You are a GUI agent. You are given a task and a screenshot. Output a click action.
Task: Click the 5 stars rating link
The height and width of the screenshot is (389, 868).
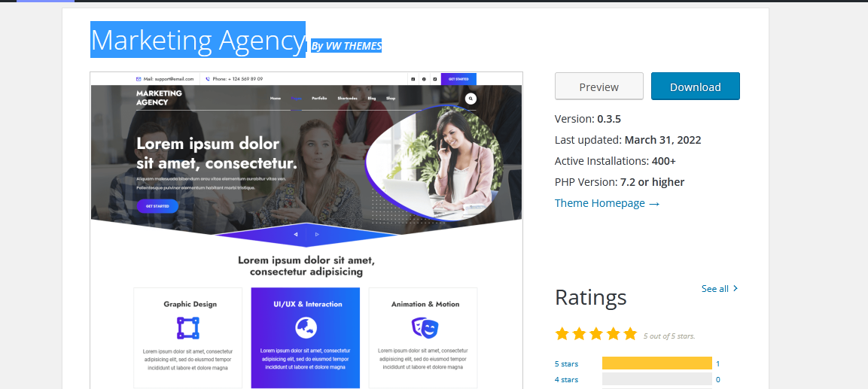tap(566, 363)
